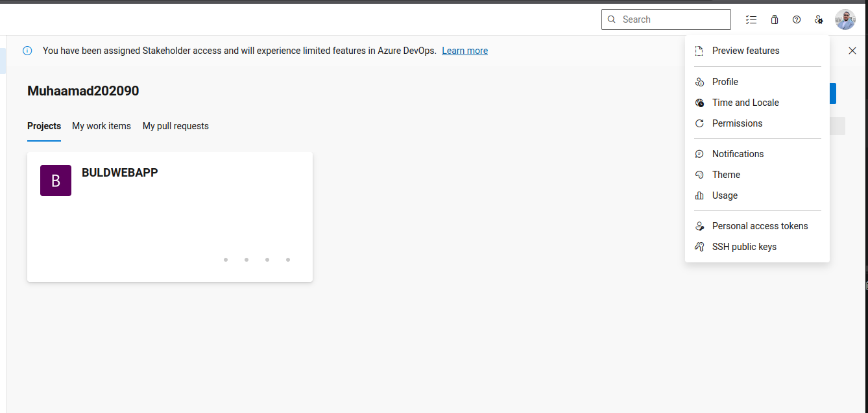Viewport: 868px width, 413px height.
Task: Select Preview features from the menu
Action: point(745,51)
